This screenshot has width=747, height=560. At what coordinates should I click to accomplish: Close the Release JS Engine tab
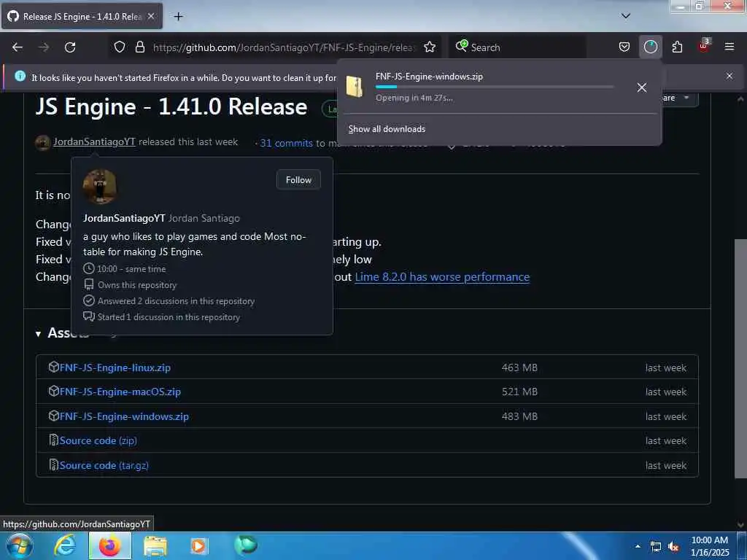(150, 16)
